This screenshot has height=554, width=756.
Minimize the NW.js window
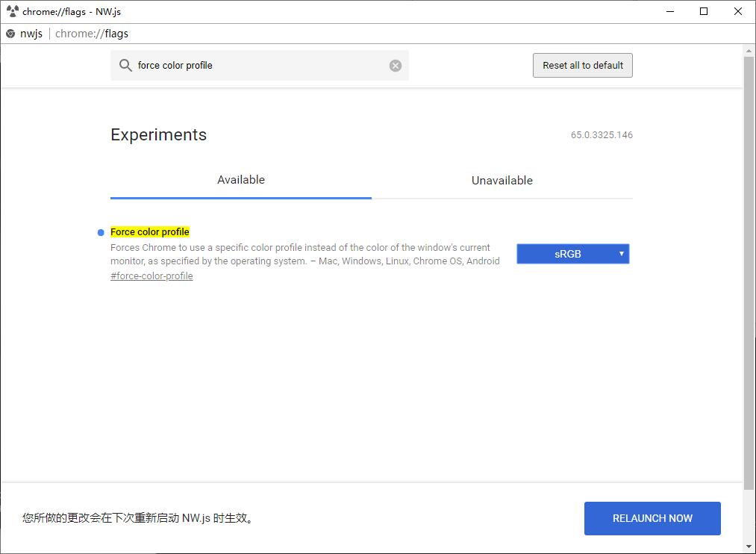670,11
